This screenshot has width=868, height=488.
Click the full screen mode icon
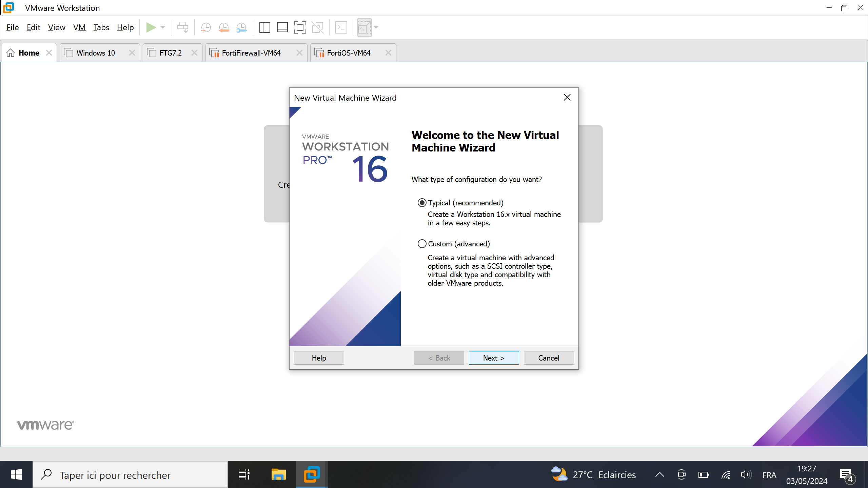(x=300, y=27)
